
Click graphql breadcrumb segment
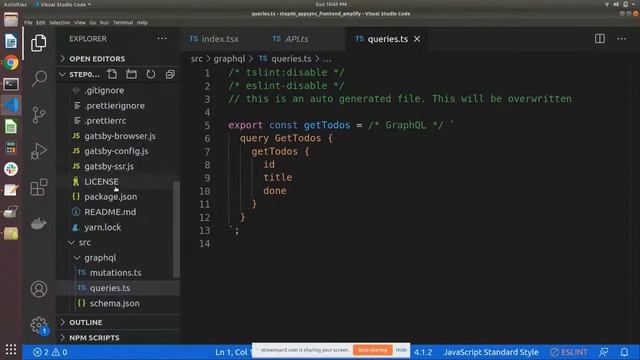(x=229, y=59)
